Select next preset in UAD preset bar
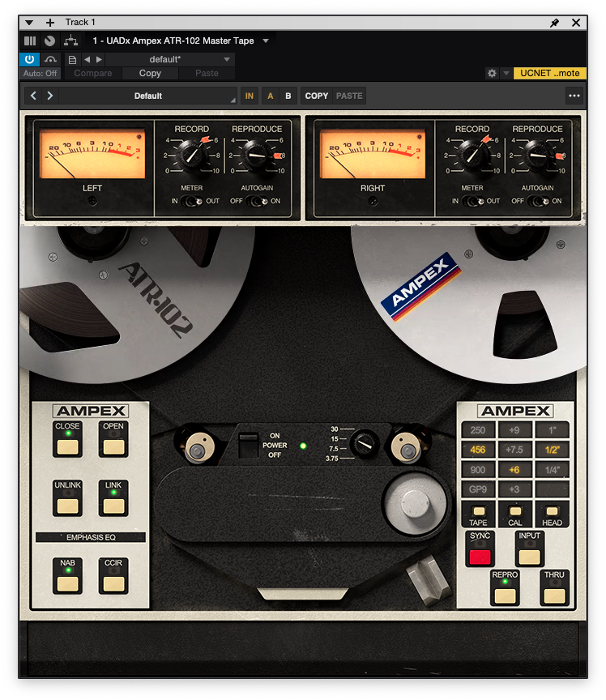 (50, 96)
